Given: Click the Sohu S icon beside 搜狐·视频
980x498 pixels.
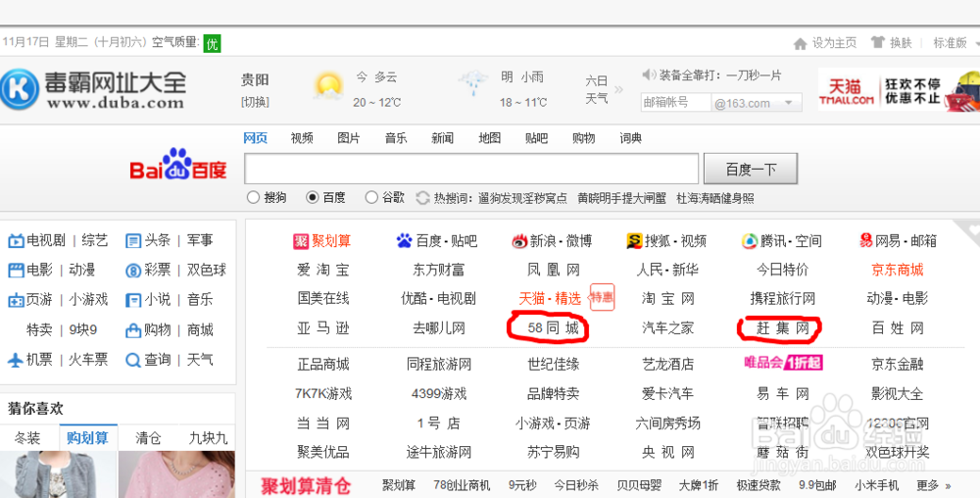Looking at the screenshot, I should [634, 240].
